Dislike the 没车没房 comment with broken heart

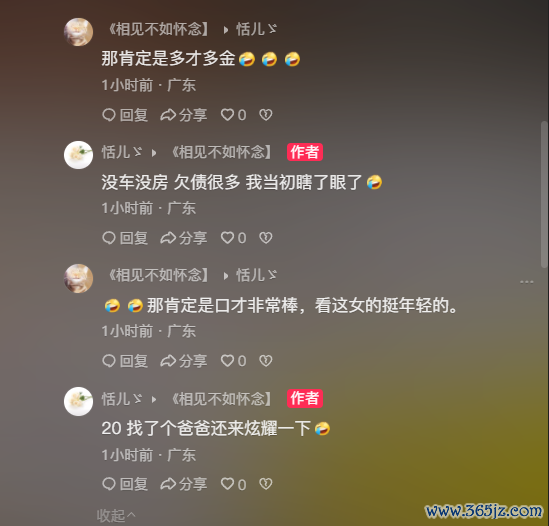pos(266,238)
